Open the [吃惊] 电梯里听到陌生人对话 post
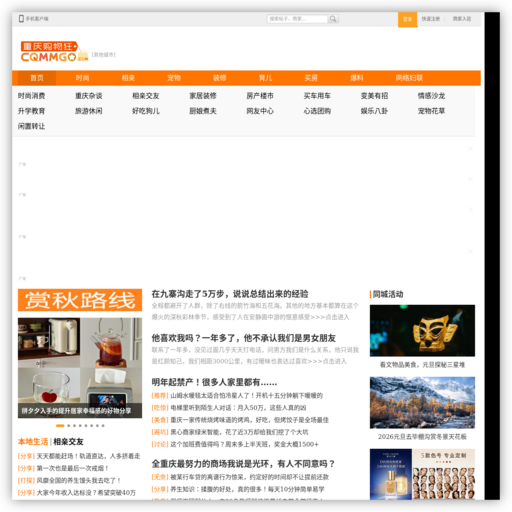Viewport: 512px width, 512px height. coord(229,408)
